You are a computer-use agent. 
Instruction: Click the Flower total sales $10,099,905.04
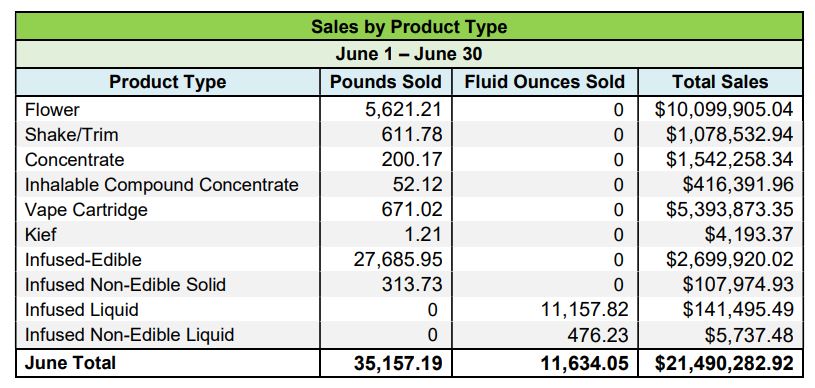pyautogui.click(x=724, y=110)
